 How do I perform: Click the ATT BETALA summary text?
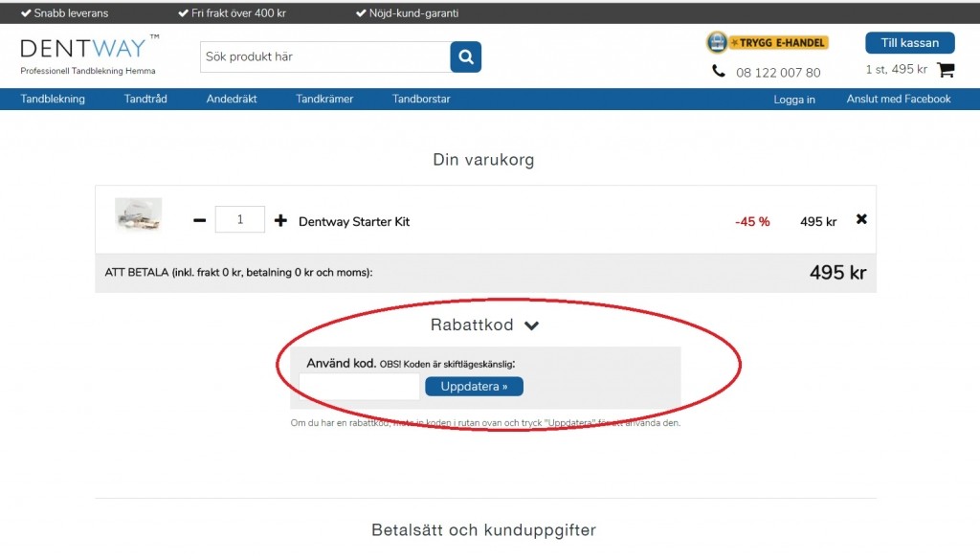pos(238,273)
